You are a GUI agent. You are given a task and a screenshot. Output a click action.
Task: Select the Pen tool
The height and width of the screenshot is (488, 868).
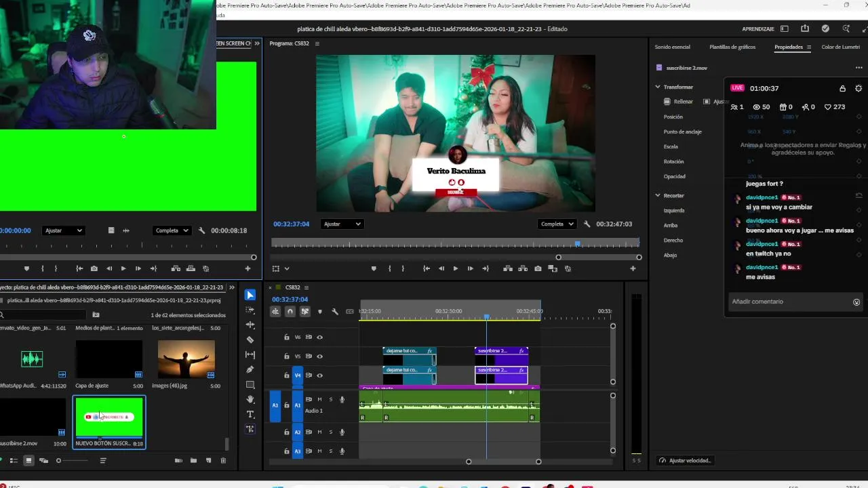click(250, 369)
